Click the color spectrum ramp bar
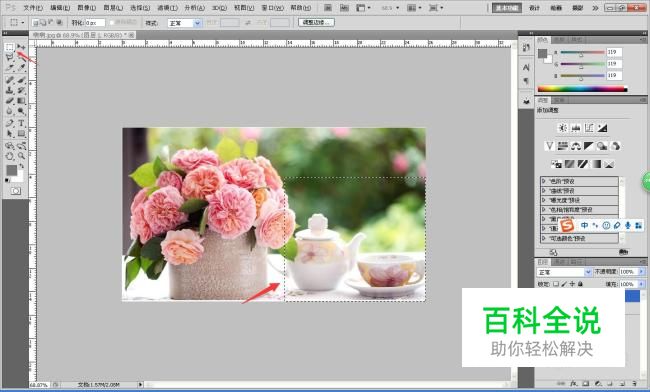Screen dimensions: 650x392 pyautogui.click(x=582, y=89)
